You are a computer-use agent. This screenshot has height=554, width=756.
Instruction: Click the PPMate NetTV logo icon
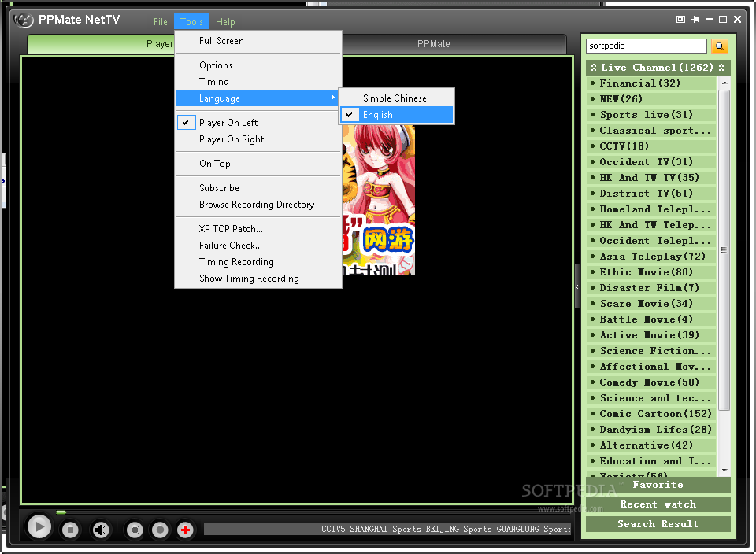pyautogui.click(x=24, y=20)
